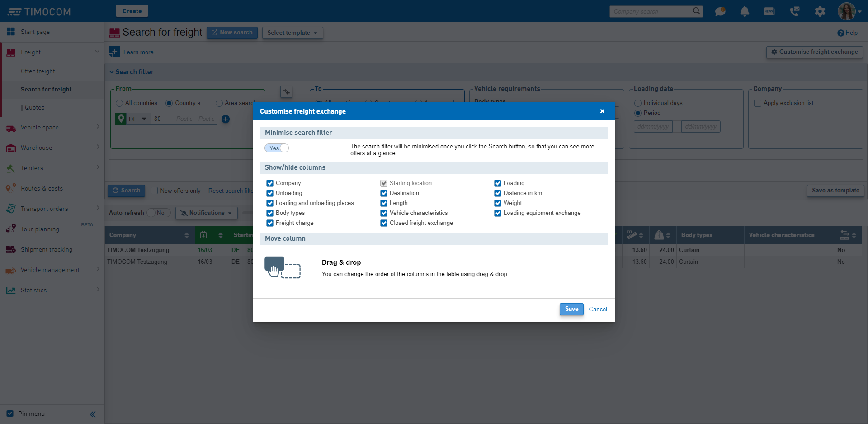Select Quotes in the sidebar menu

[35, 107]
